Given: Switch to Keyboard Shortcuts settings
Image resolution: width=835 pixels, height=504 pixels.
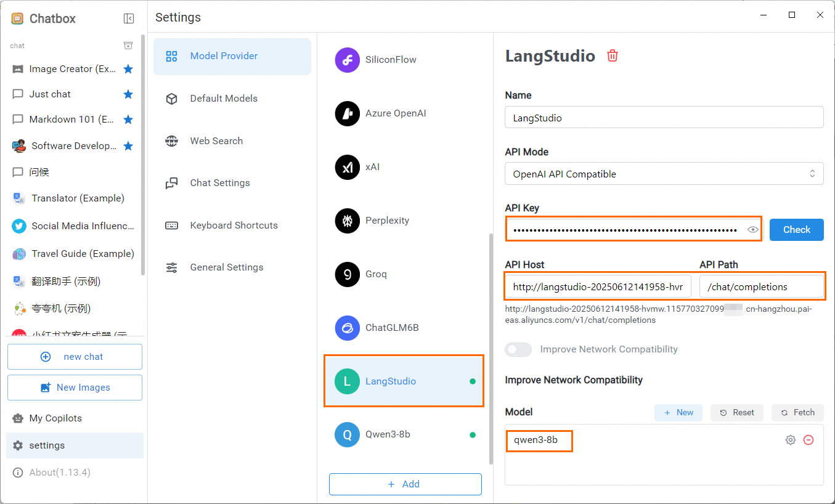Looking at the screenshot, I should (233, 225).
